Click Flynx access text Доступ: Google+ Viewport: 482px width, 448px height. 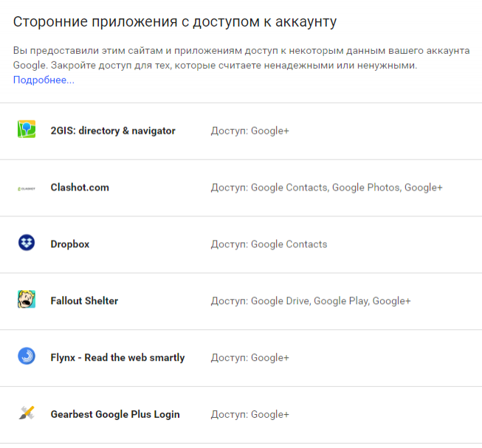point(249,357)
